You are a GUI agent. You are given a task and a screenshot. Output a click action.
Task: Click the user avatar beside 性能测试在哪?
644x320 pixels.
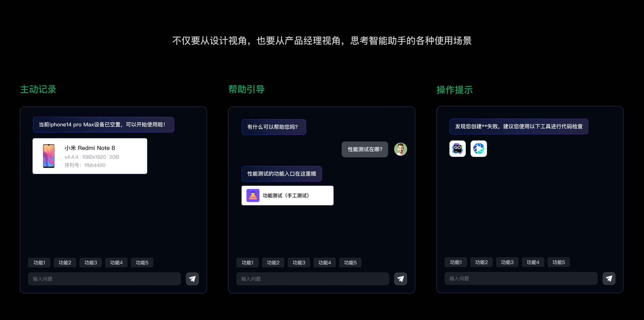(x=400, y=149)
